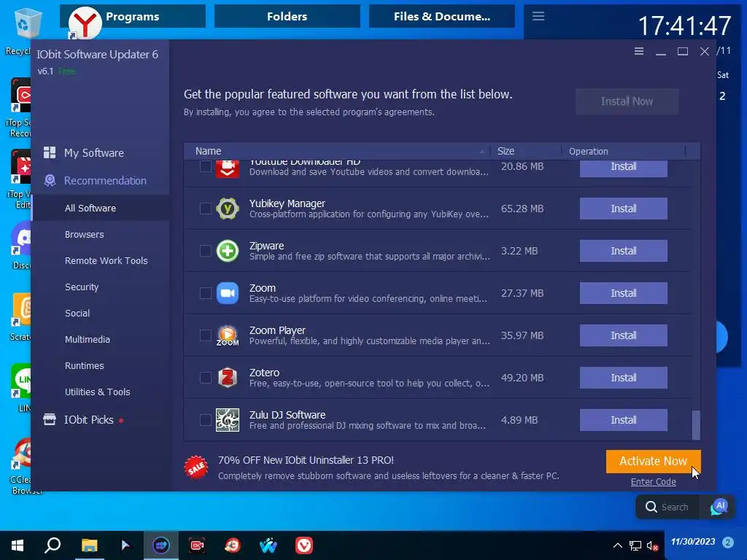Click Install in the Zoom row
The width and height of the screenshot is (747, 560).
(x=623, y=293)
